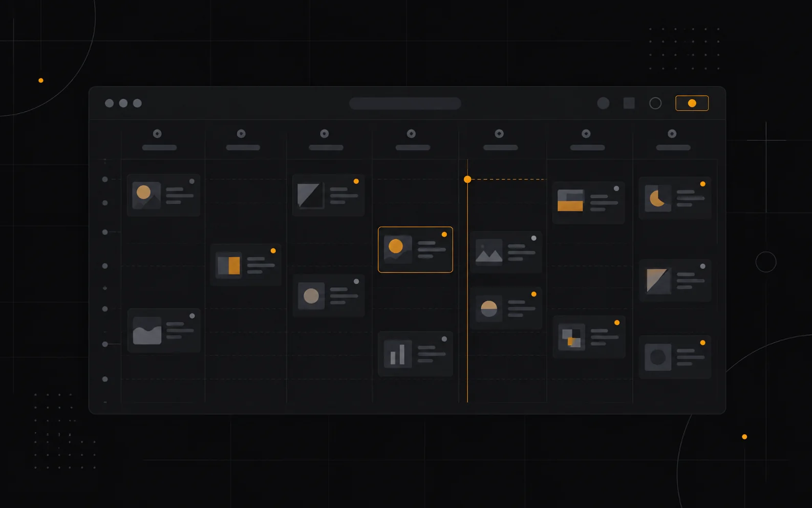Click the tan triangle thumbnail in last column
Screen dimensions: 812x508
[658, 280]
